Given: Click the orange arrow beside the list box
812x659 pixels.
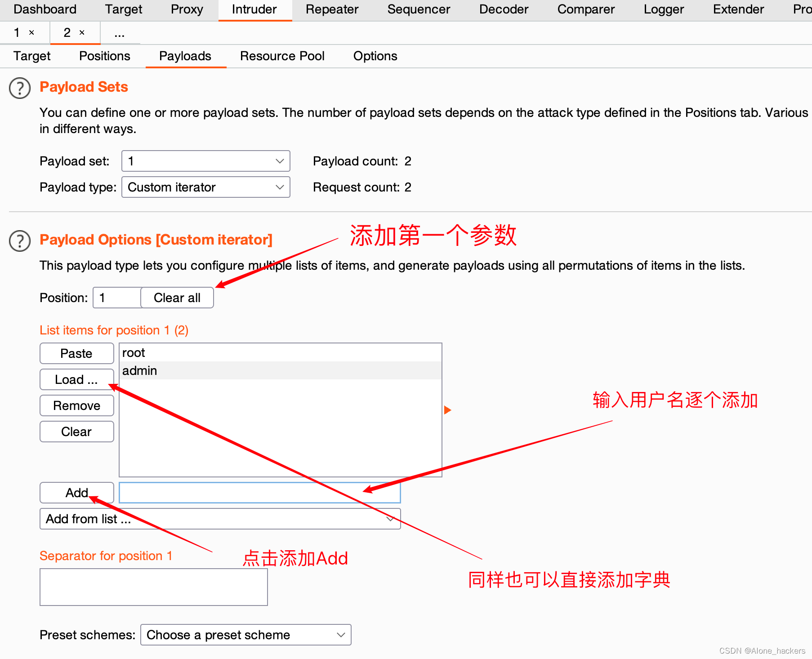Looking at the screenshot, I should click(x=447, y=410).
